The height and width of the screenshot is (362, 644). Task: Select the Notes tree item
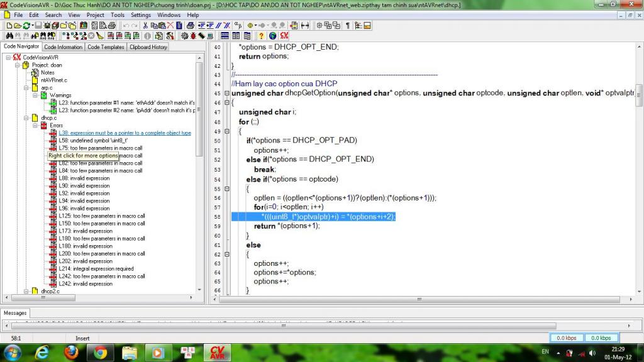(x=48, y=73)
